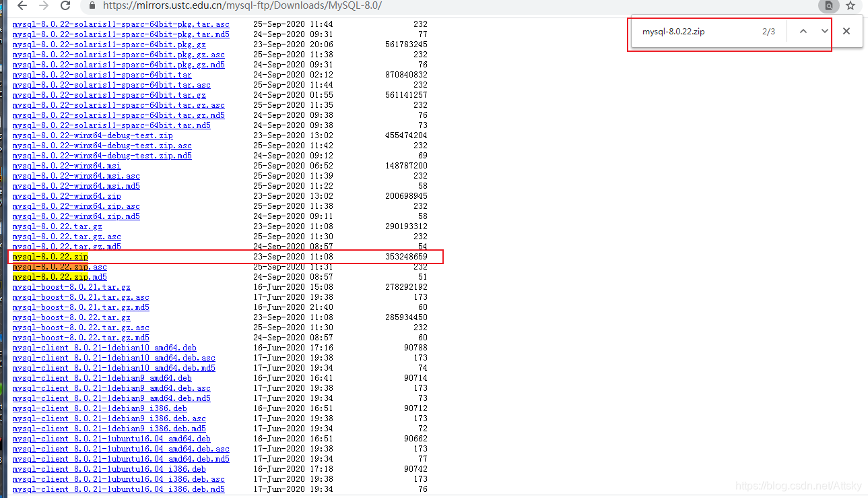Open mysql-8.0.22.zip.md5 checksum link
The width and height of the screenshot is (868, 498).
[x=60, y=277]
